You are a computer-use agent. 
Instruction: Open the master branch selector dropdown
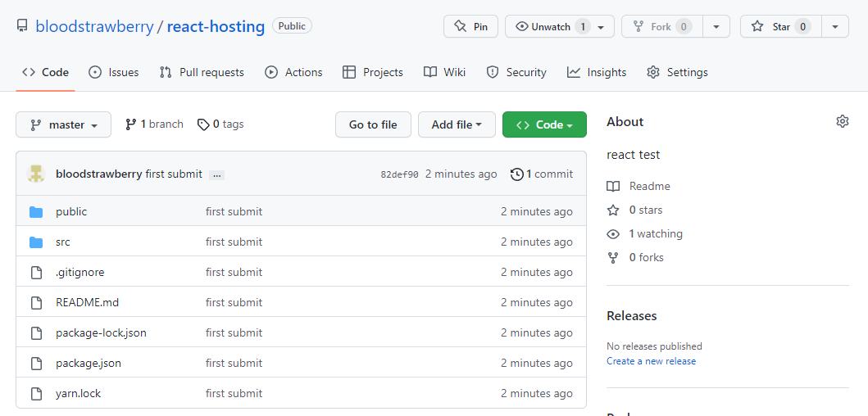click(x=64, y=125)
